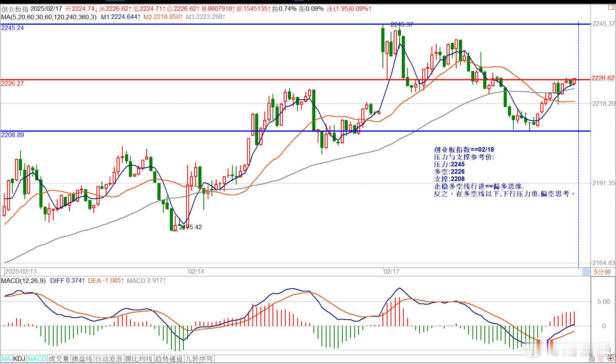This screenshot has height=364, width=616.
Task: Switch to the 趋势通道 indicator tab
Action: (x=169, y=359)
